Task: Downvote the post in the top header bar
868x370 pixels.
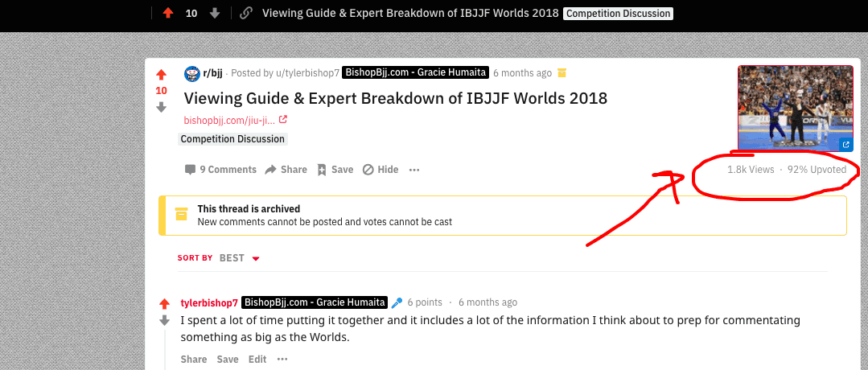Action: [215, 13]
